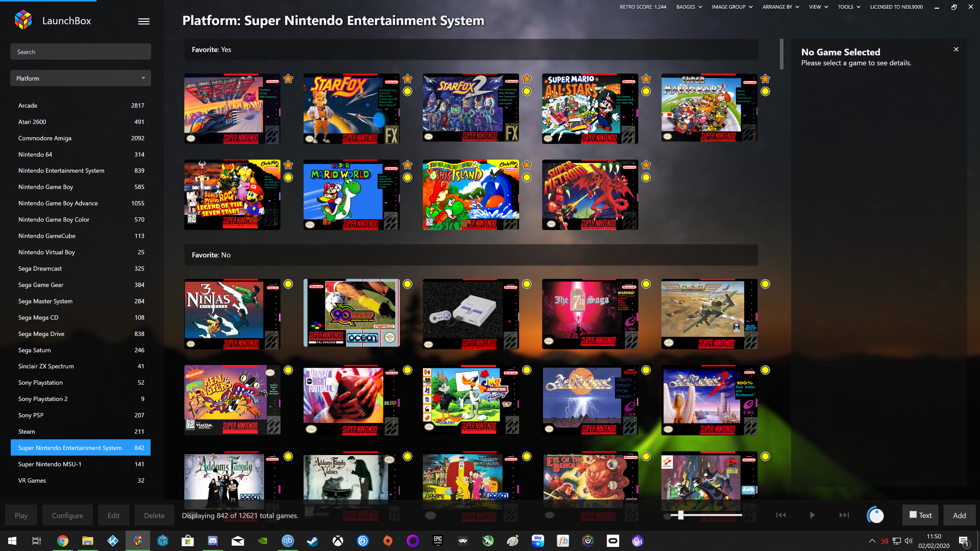The width and height of the screenshot is (980, 551).
Task: Click the games list vertical scrollbar
Action: [x=781, y=54]
